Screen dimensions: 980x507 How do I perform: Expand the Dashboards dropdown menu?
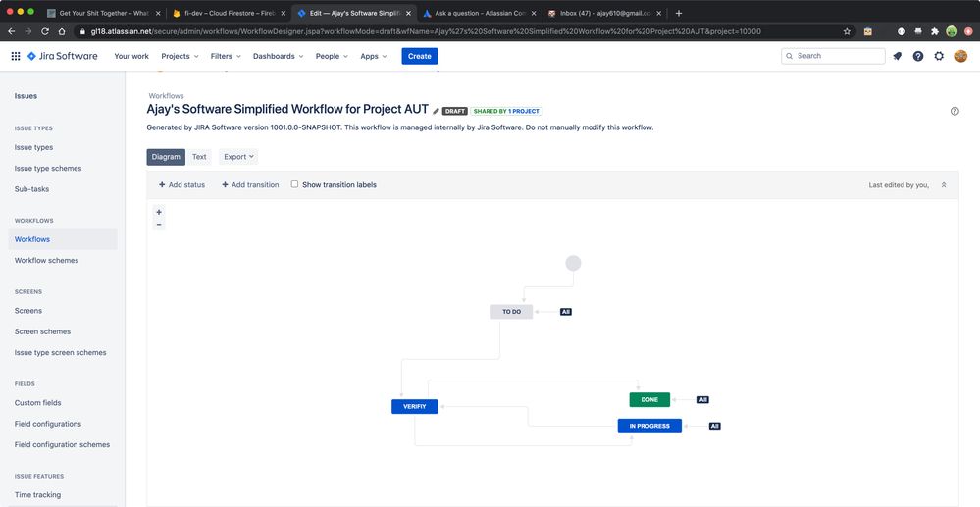pyautogui.click(x=279, y=56)
